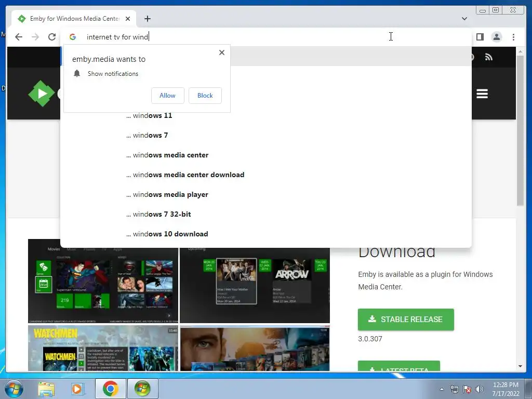Viewport: 532px width, 399px height.
Task: Click the scrollbar down arrow
Action: [x=520, y=366]
